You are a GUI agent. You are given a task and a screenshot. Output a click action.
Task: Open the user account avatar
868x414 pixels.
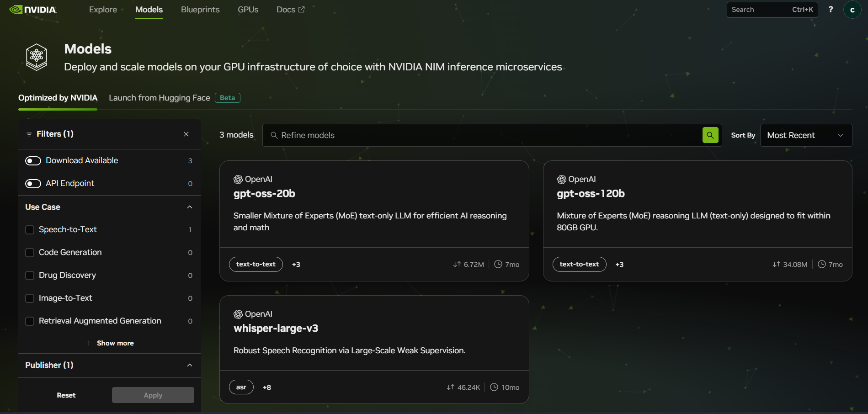click(852, 10)
